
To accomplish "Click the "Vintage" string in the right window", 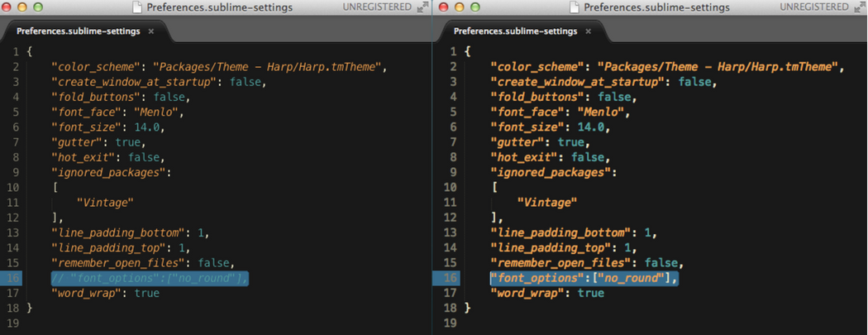I will click(547, 203).
